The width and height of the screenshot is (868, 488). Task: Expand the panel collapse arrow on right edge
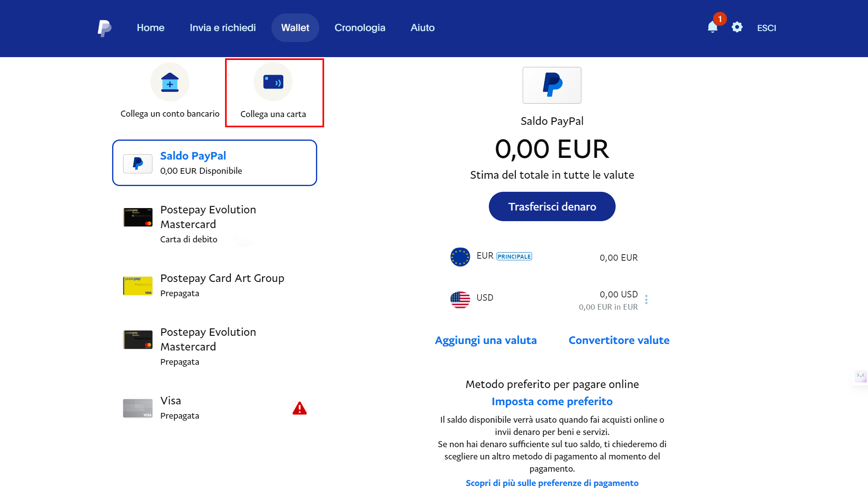860,376
